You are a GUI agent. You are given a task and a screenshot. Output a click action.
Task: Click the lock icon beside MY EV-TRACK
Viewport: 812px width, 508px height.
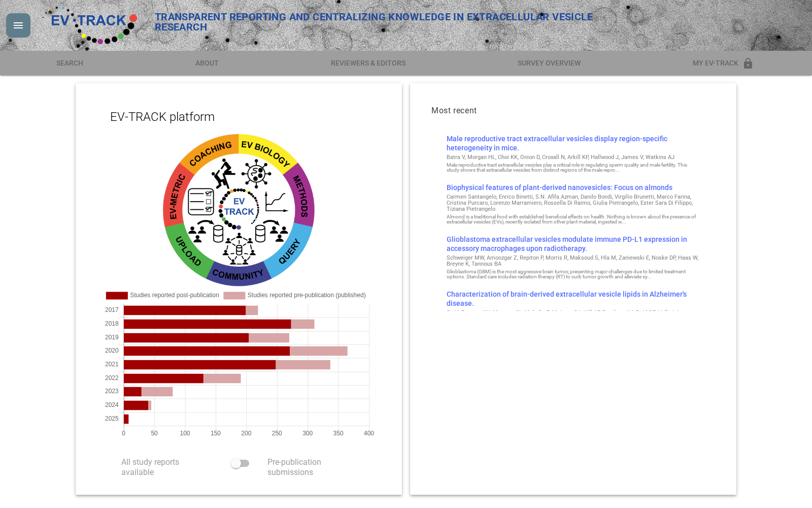pyautogui.click(x=748, y=63)
